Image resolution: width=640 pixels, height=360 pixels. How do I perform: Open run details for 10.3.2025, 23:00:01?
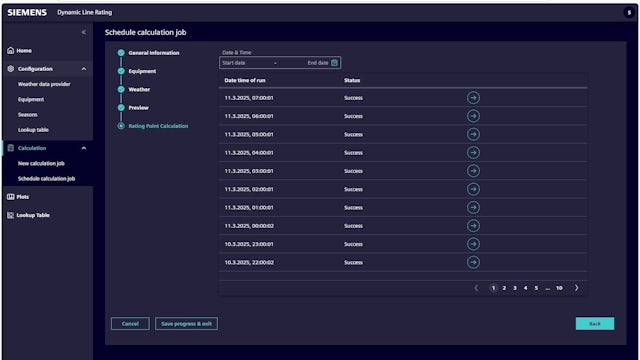473,244
